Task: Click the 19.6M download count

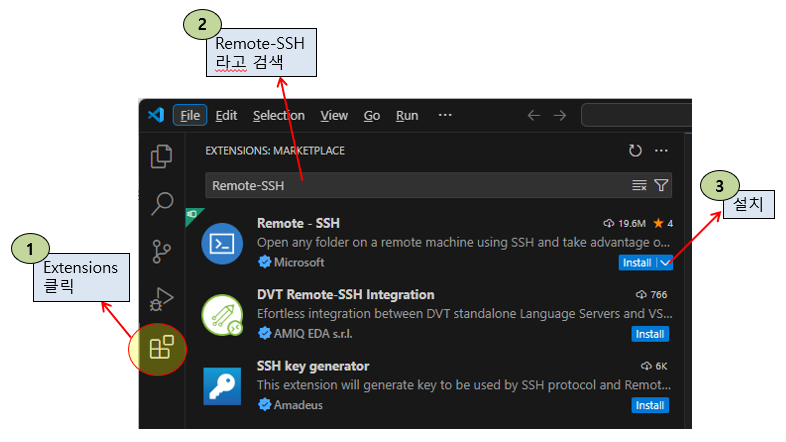Action: tap(625, 224)
